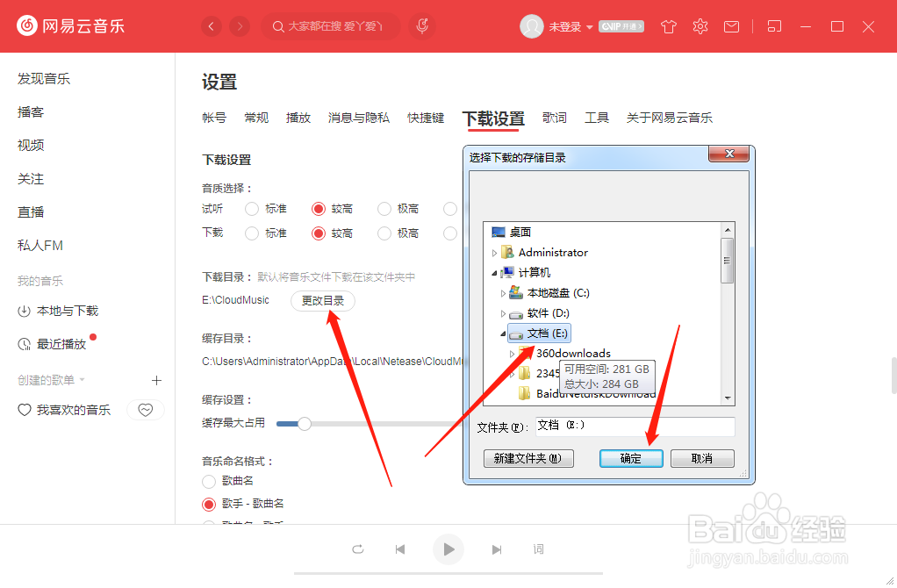Viewport: 897px width, 588px height.
Task: Expand the 软件 (D:) node
Action: tap(504, 313)
